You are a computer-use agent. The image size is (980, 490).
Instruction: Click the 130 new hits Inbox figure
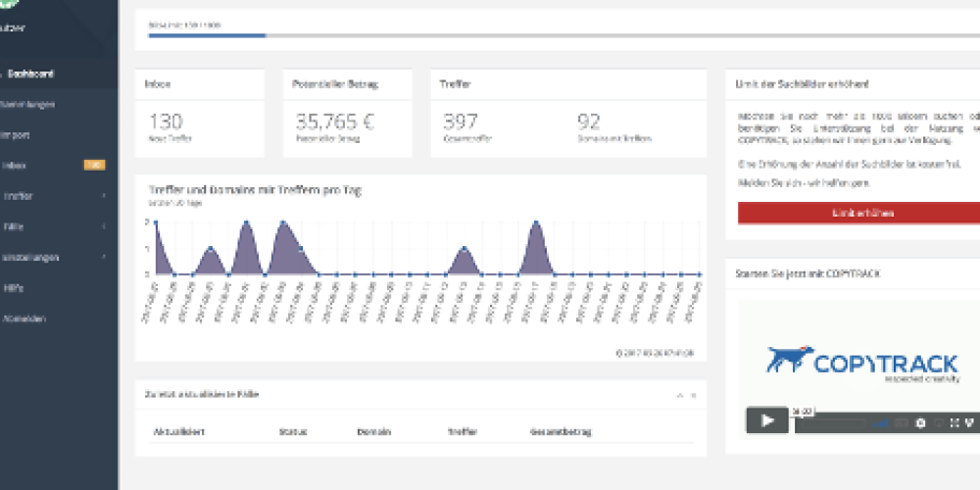pos(166,122)
